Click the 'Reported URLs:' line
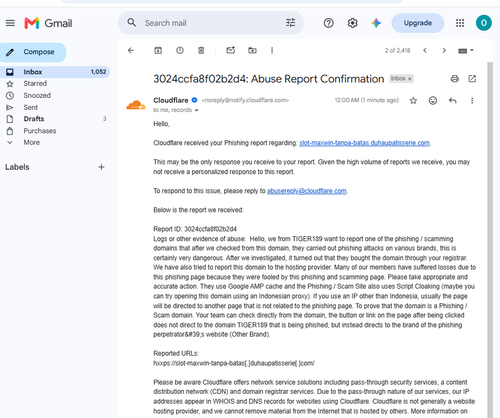 pos(176,353)
